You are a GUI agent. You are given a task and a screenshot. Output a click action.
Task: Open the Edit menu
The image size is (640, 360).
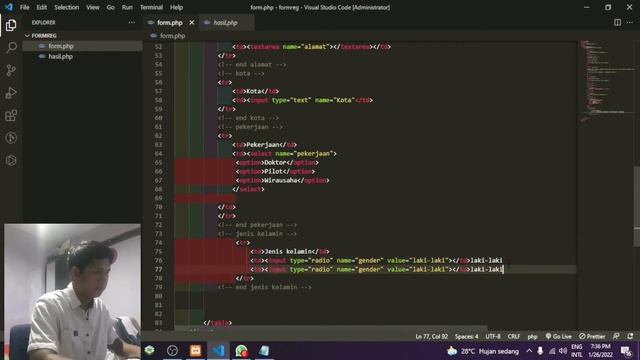pyautogui.click(x=42, y=7)
